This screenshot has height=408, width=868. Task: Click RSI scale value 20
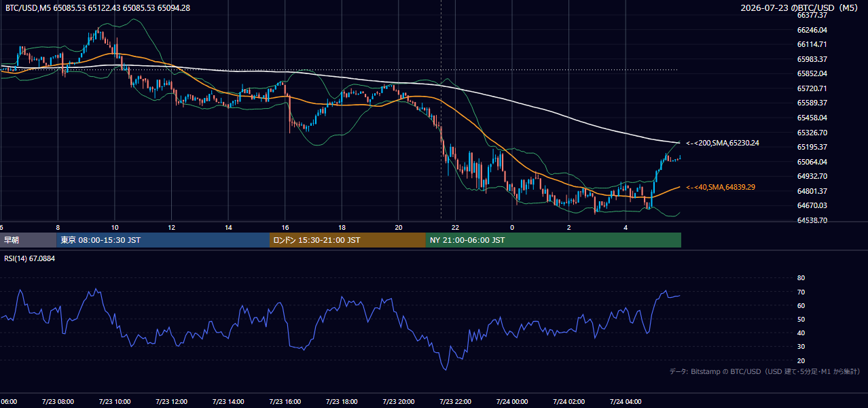[x=801, y=360]
